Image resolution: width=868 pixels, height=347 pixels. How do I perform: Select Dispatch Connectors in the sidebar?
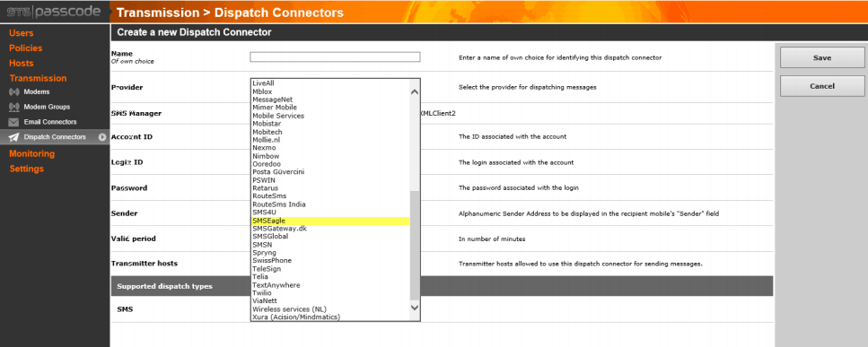(55, 137)
